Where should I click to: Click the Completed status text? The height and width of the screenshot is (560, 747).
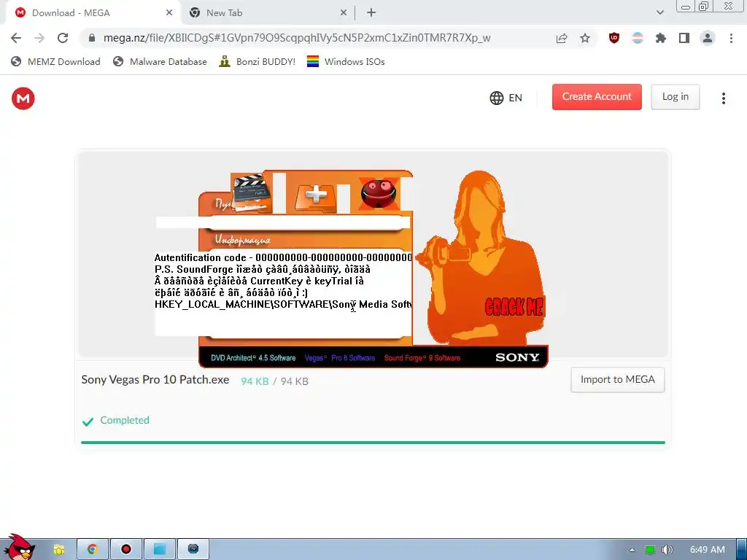124,420
